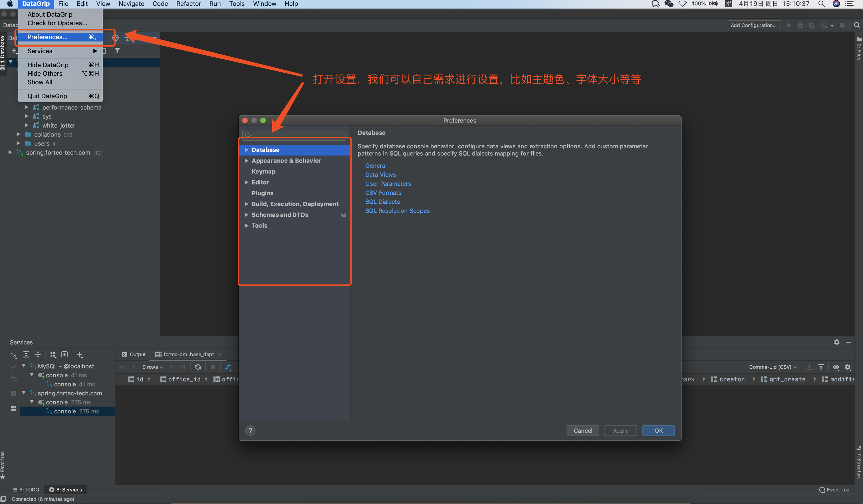Toggle the Z: Structure side panel
This screenshot has height=504, width=863.
(859, 462)
